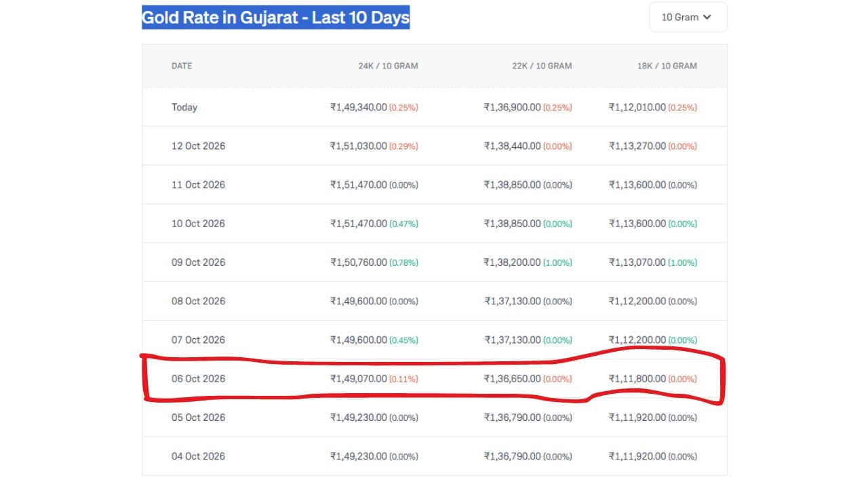Image resolution: width=868 pixels, height=488 pixels.
Task: Select the DATE column header
Action: tap(182, 66)
